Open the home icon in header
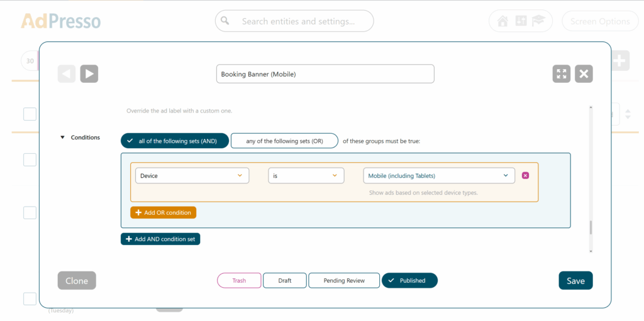Screen dimensions: 644x321 tap(502, 21)
